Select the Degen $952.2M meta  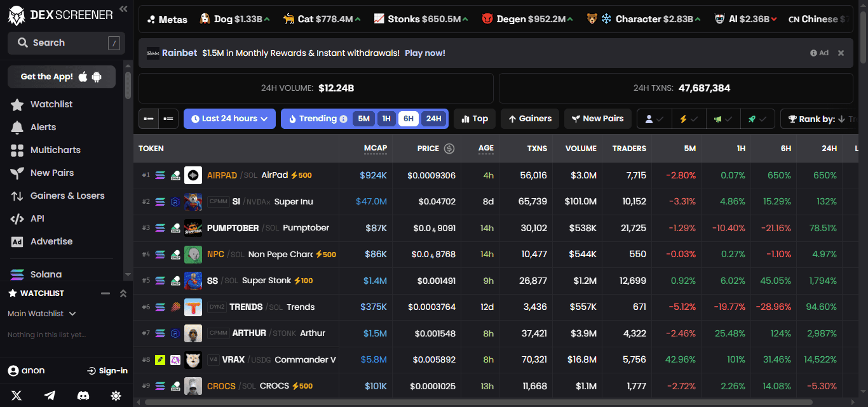527,19
